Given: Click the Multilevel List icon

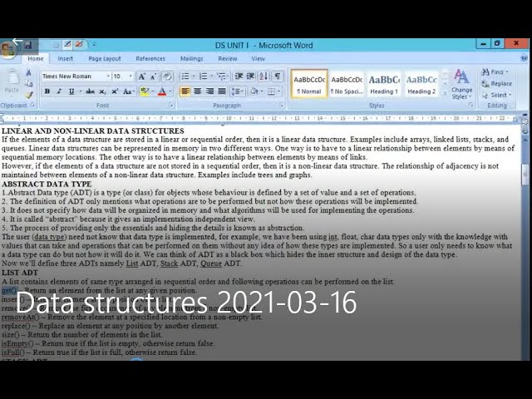Looking at the screenshot, I should tap(221, 76).
